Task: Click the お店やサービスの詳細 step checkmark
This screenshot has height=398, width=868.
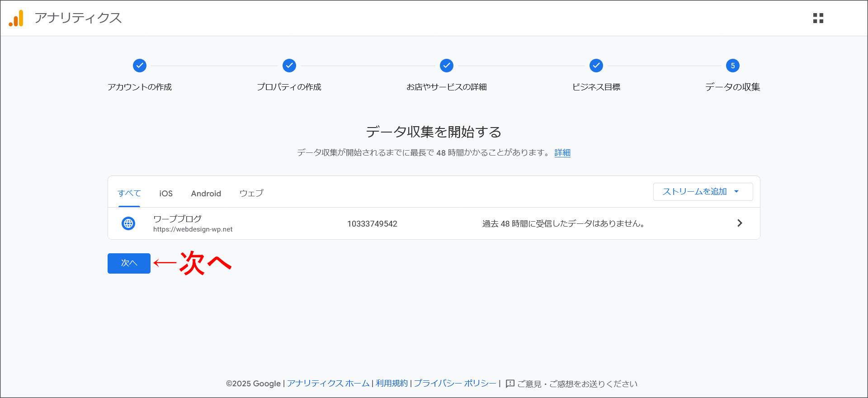Action: click(447, 66)
